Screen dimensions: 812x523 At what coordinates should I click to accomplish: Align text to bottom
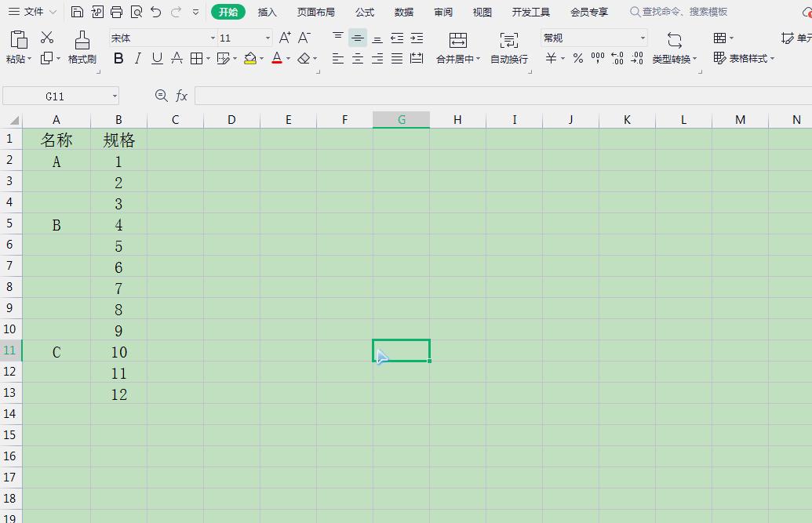point(377,38)
